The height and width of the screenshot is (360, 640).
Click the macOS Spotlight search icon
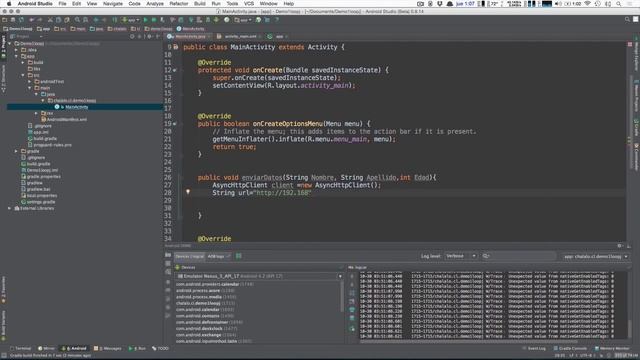click(x=619, y=4)
